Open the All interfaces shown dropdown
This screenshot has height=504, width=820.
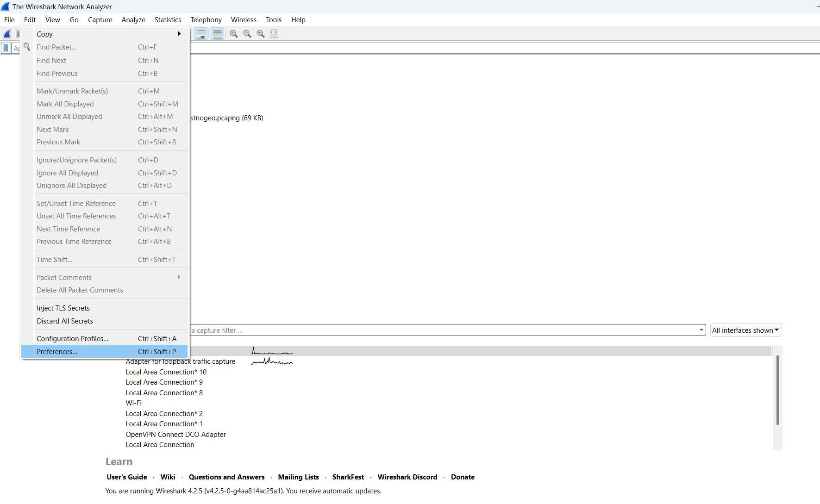coord(745,330)
